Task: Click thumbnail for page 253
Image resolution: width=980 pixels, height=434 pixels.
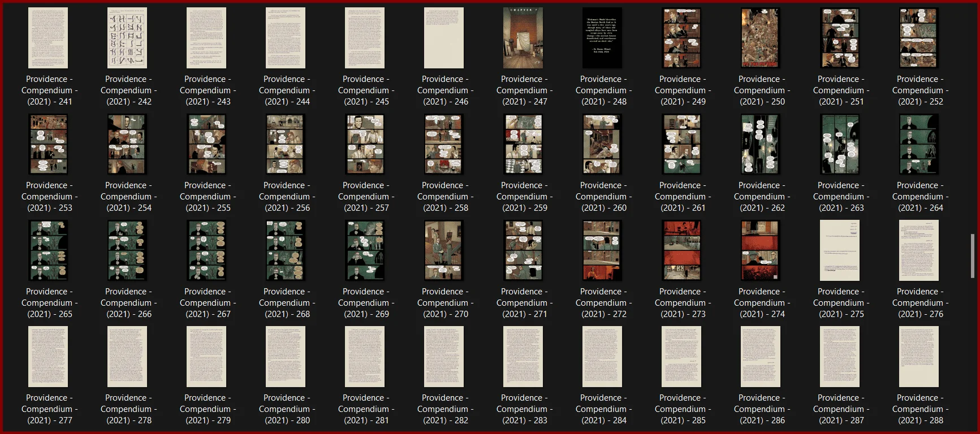Action: (x=48, y=144)
